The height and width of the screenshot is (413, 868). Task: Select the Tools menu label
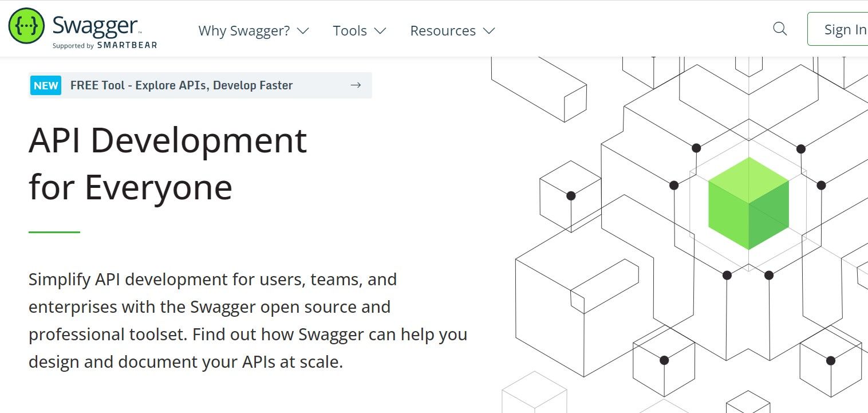point(350,31)
